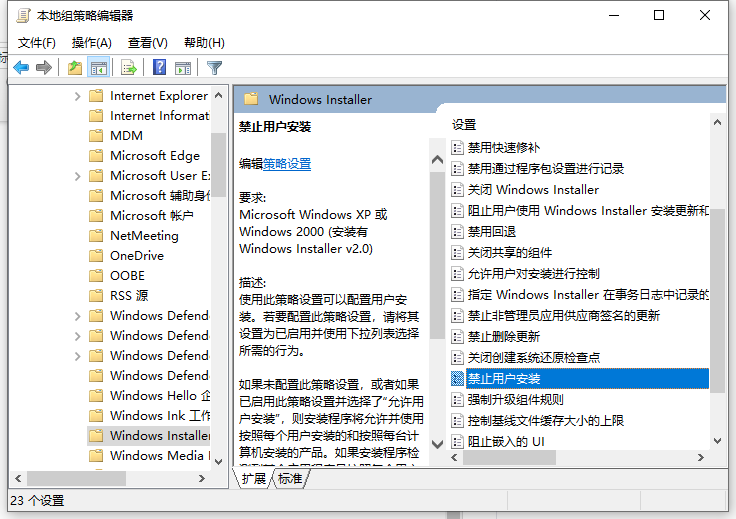Click the Filter funnel toolbar icon
This screenshot has width=736, height=519.
pyautogui.click(x=214, y=68)
